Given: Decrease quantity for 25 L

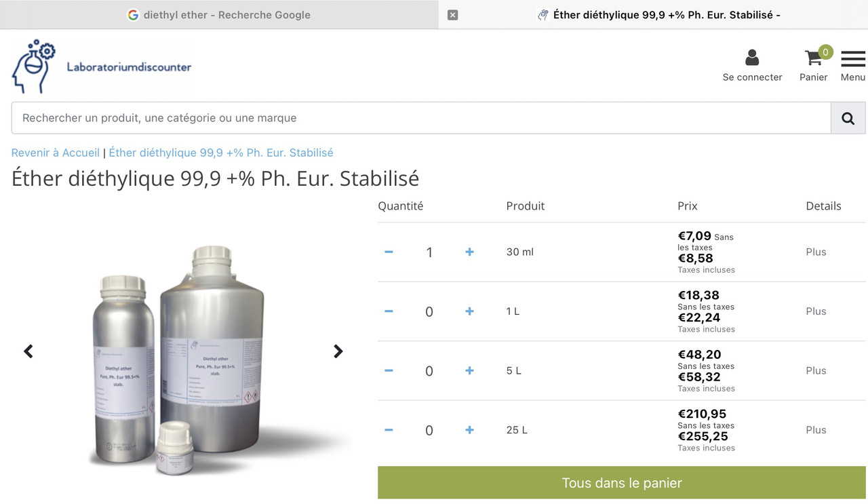Looking at the screenshot, I should coord(389,430).
